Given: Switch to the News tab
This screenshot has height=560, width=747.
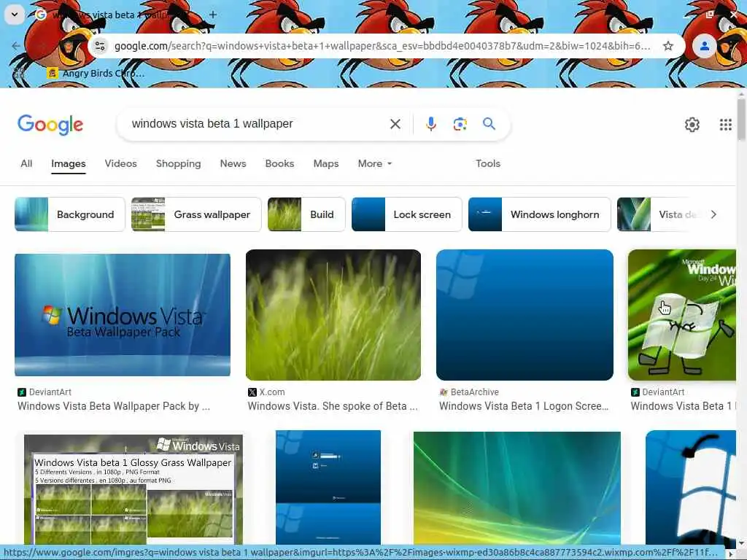Looking at the screenshot, I should pos(233,163).
